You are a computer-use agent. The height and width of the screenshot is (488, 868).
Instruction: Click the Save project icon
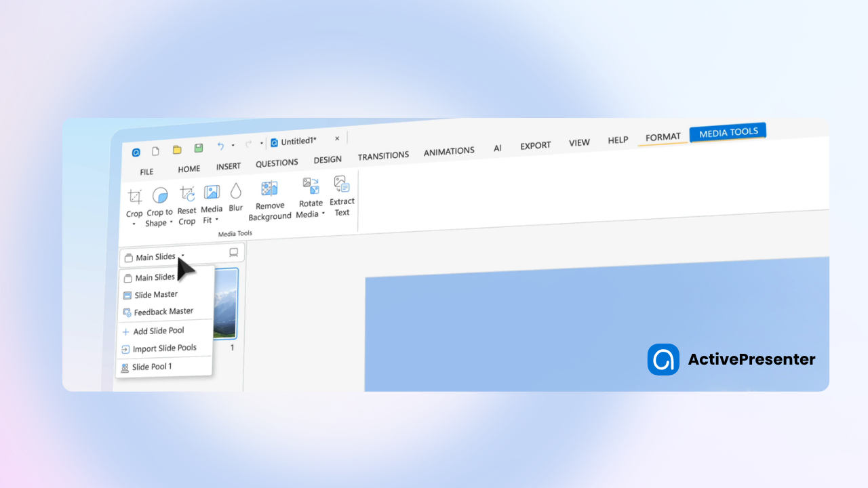[199, 148]
